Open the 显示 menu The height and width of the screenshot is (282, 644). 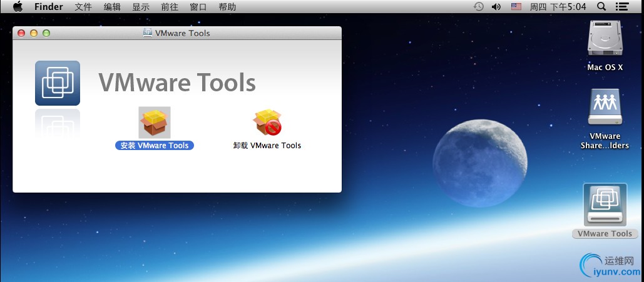click(x=140, y=7)
